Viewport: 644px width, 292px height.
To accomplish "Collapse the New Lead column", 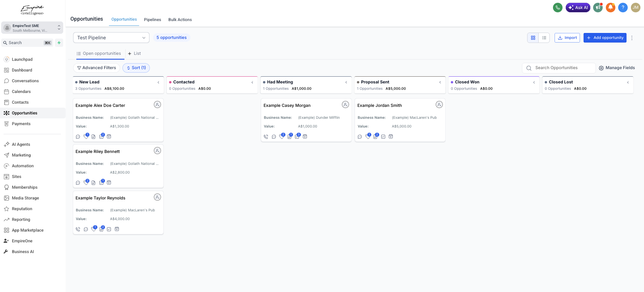I will coord(158,82).
